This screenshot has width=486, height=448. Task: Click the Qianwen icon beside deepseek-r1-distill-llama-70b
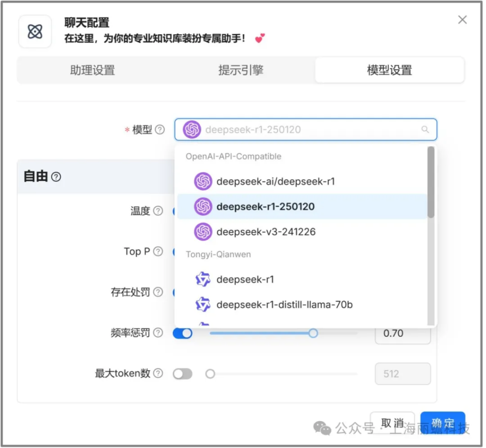pyautogui.click(x=203, y=305)
